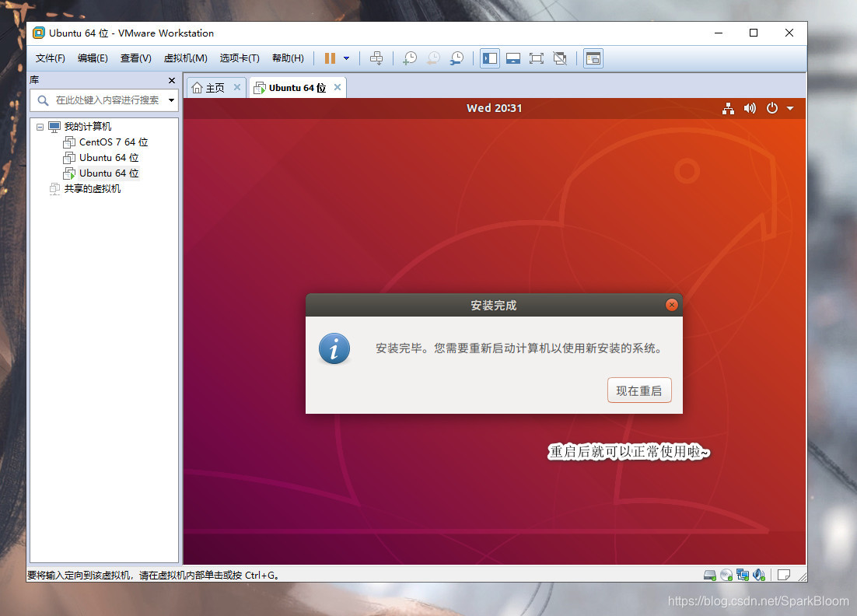Click the magnifier icon in library search
Screen dimensions: 857x616
point(43,100)
